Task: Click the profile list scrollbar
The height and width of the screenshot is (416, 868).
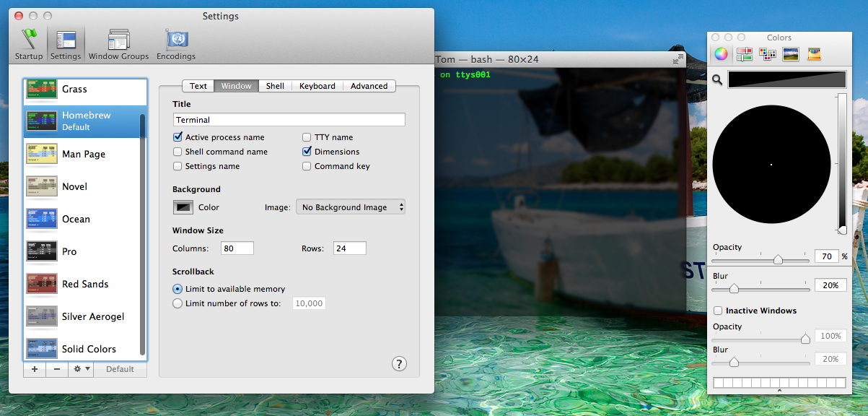Action: pyautogui.click(x=143, y=235)
